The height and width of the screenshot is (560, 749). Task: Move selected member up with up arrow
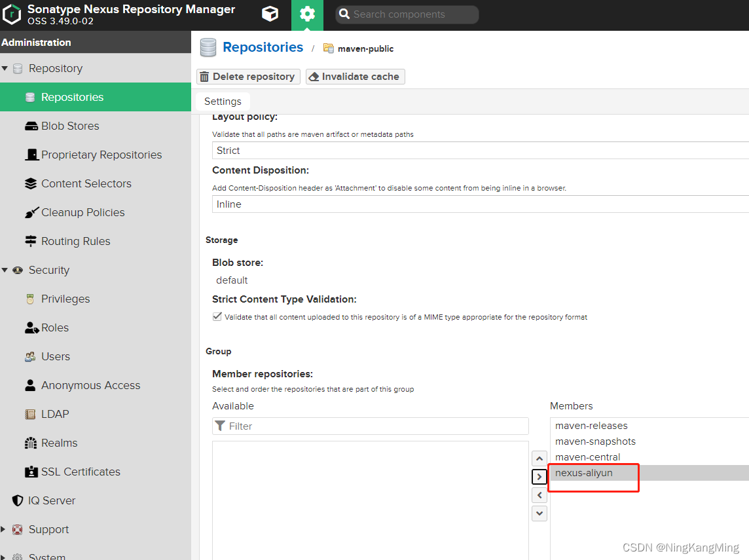pyautogui.click(x=539, y=458)
